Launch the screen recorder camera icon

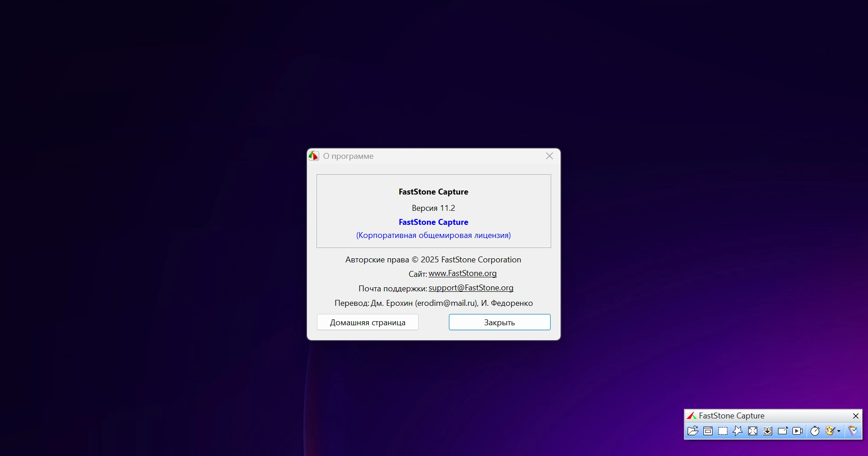(798, 431)
